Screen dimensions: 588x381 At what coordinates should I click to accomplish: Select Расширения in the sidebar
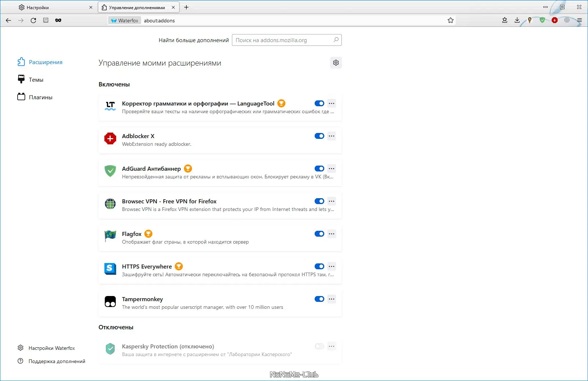pyautogui.click(x=40, y=62)
